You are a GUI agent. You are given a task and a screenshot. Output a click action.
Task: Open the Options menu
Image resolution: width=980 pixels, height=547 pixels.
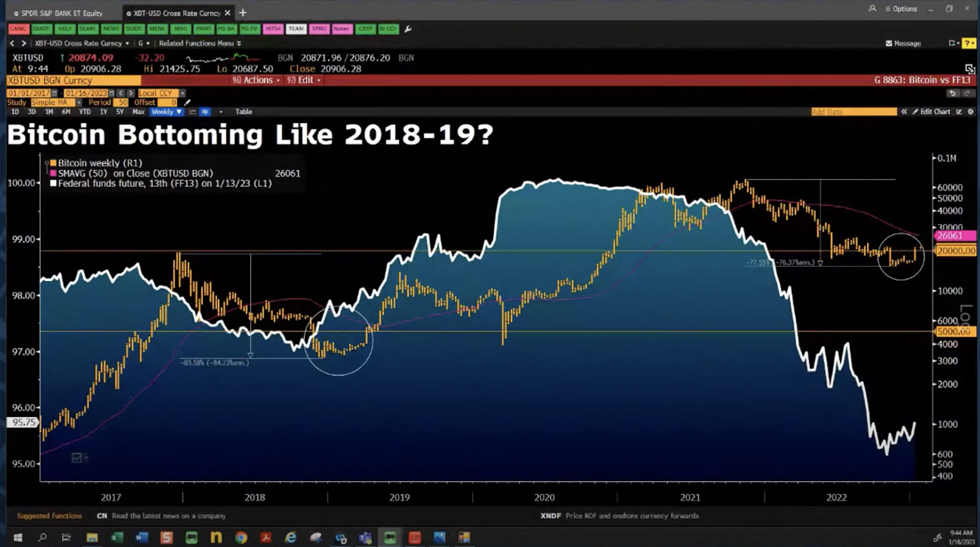901,9
